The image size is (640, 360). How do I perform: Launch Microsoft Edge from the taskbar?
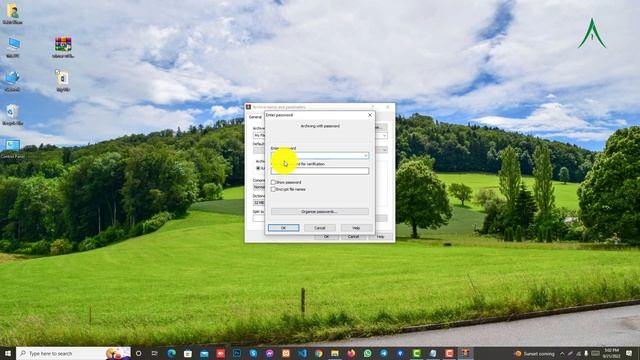171,353
